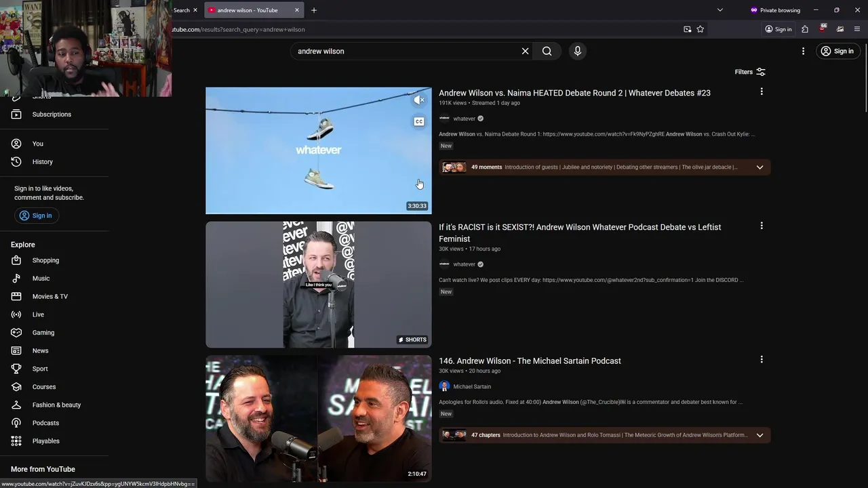
Task: Expand the 47 chapters section
Action: point(759,435)
